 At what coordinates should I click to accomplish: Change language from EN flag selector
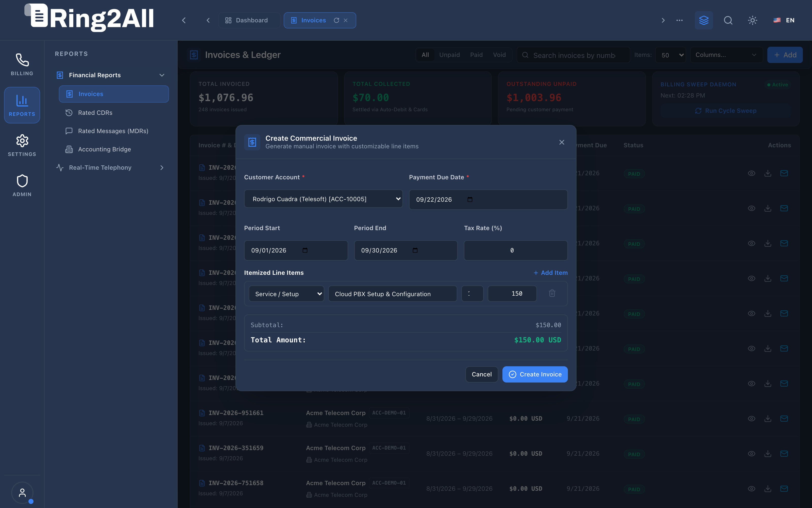coord(784,20)
